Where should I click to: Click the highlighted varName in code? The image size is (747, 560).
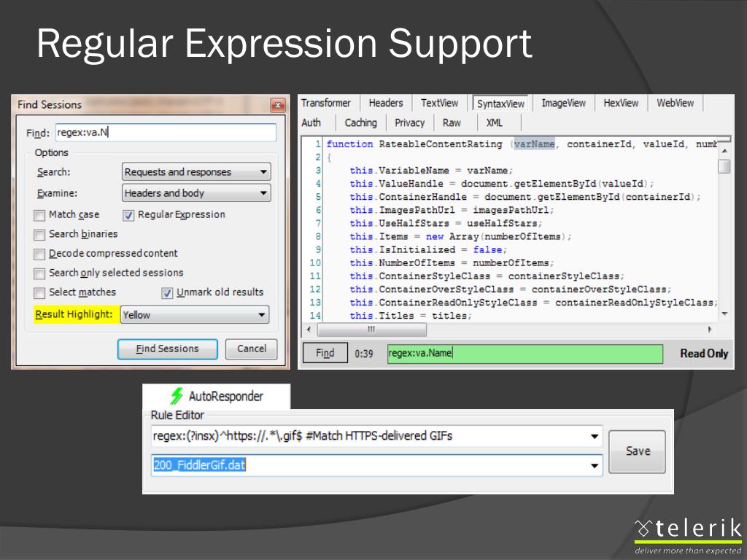coord(534,144)
